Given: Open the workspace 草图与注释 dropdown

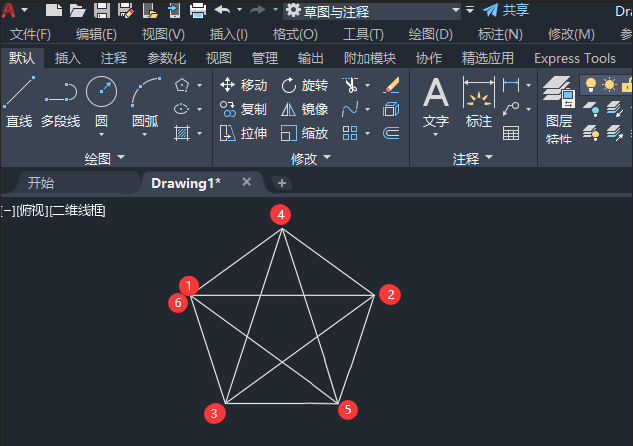Looking at the screenshot, I should [x=373, y=10].
